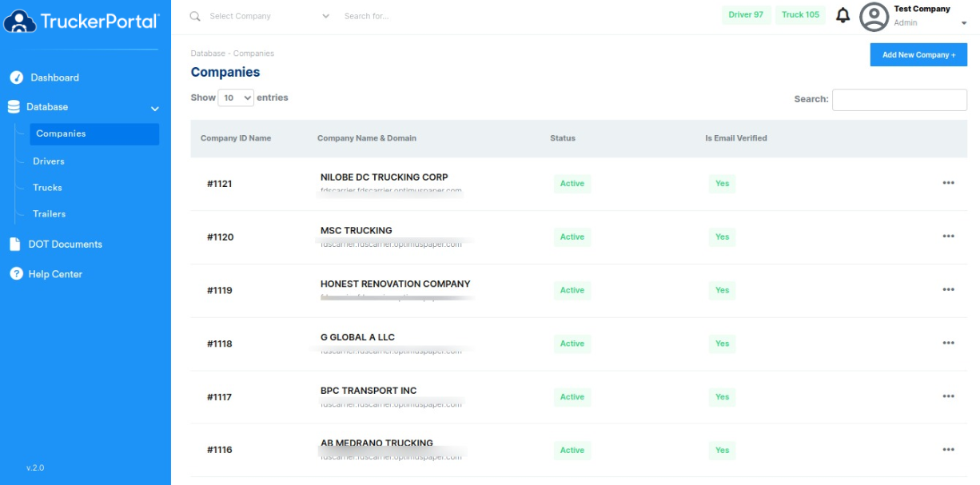
Task: Click the table Search input field
Action: point(899,100)
